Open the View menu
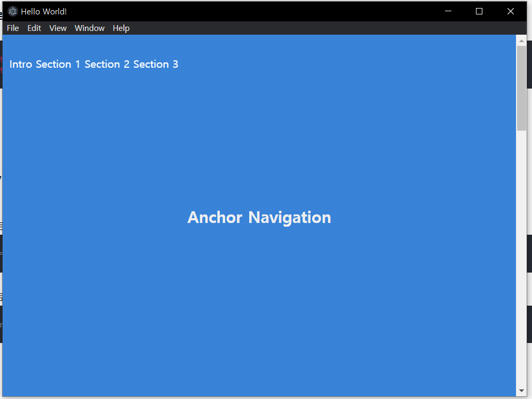This screenshot has height=399, width=532. coord(58,28)
